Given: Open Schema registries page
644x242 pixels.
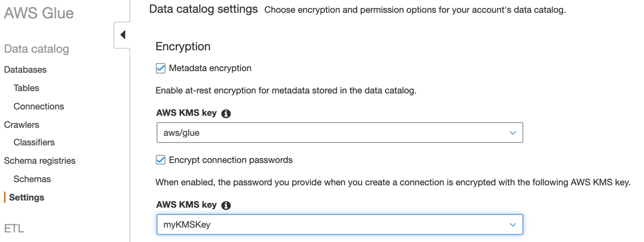Looking at the screenshot, I should pos(40,161).
